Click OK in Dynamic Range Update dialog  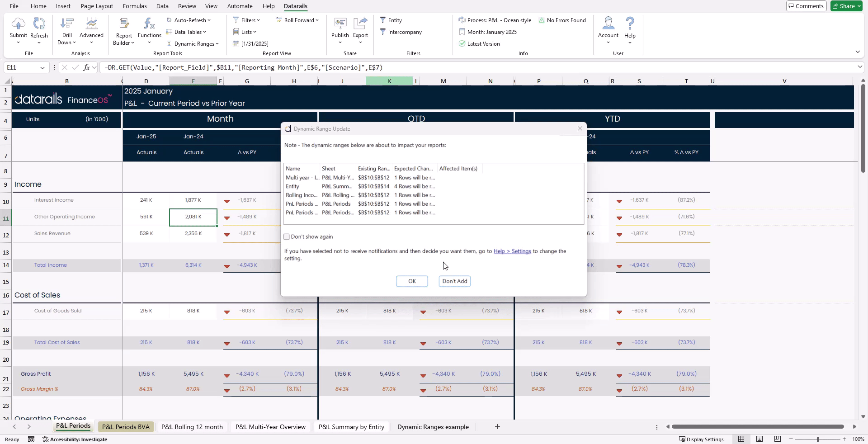coord(412,281)
